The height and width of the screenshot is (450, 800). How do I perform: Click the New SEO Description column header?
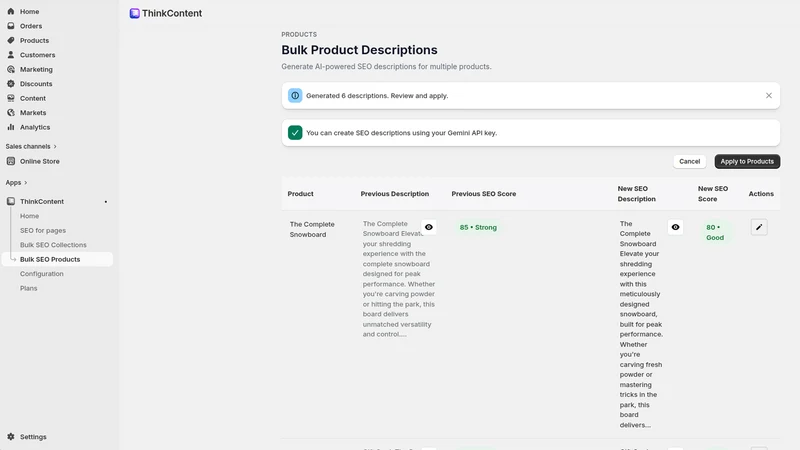pos(637,194)
